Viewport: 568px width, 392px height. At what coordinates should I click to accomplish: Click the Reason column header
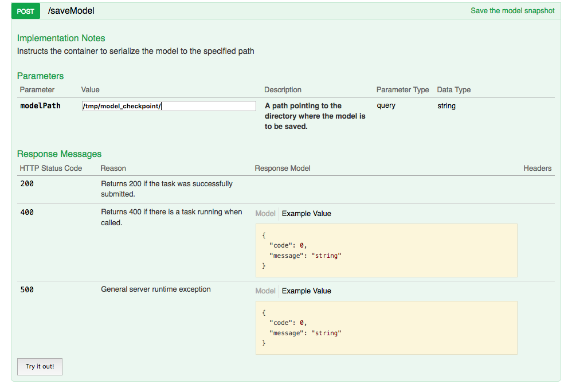[113, 168]
